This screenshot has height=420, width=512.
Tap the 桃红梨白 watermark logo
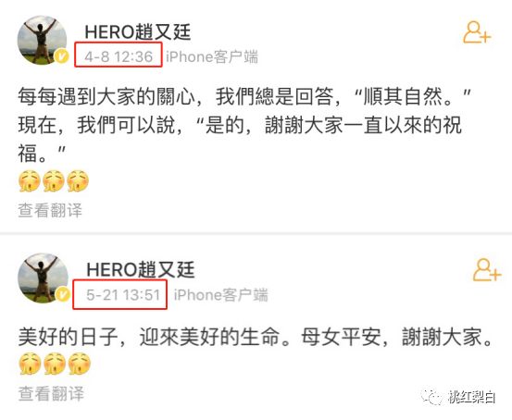pyautogui.click(x=459, y=397)
